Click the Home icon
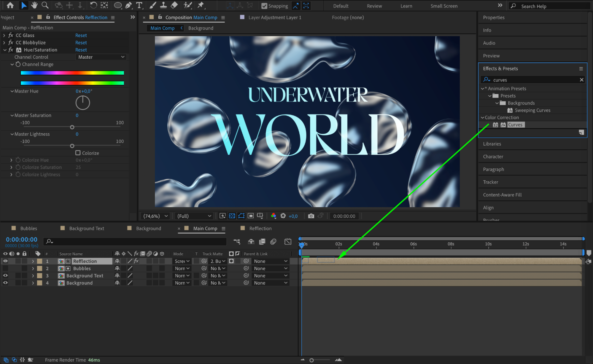 point(10,5)
